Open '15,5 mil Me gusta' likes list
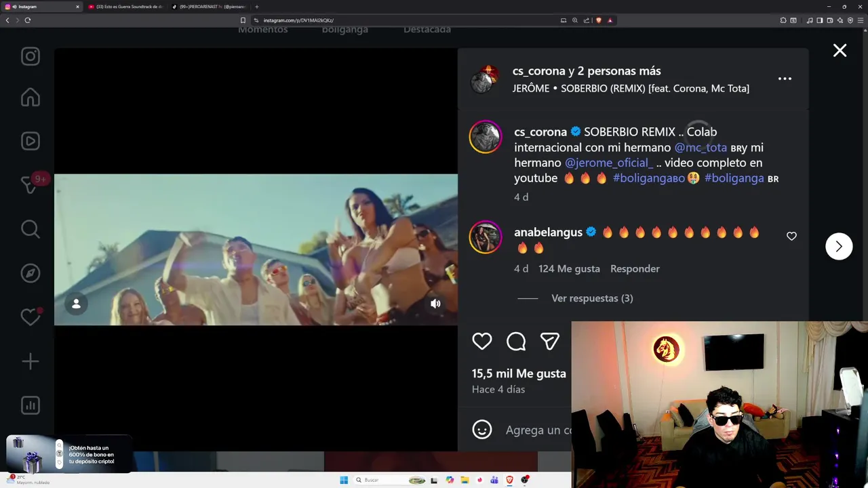The height and width of the screenshot is (488, 868). [519, 373]
